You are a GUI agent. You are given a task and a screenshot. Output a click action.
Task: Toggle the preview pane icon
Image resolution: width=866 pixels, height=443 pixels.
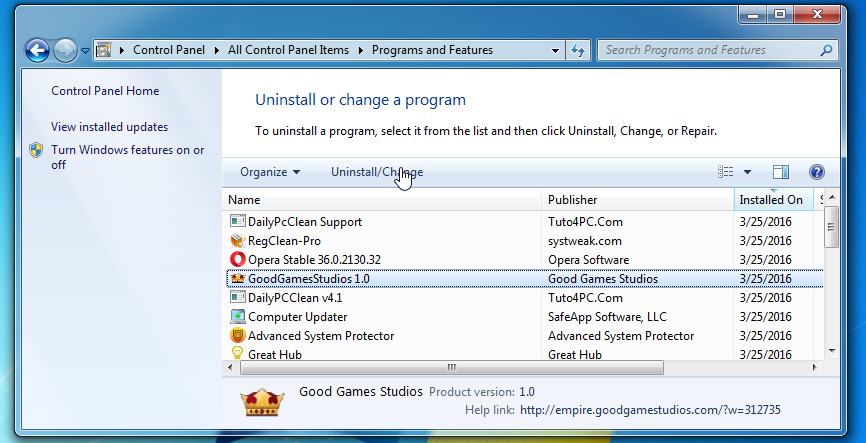(780, 172)
